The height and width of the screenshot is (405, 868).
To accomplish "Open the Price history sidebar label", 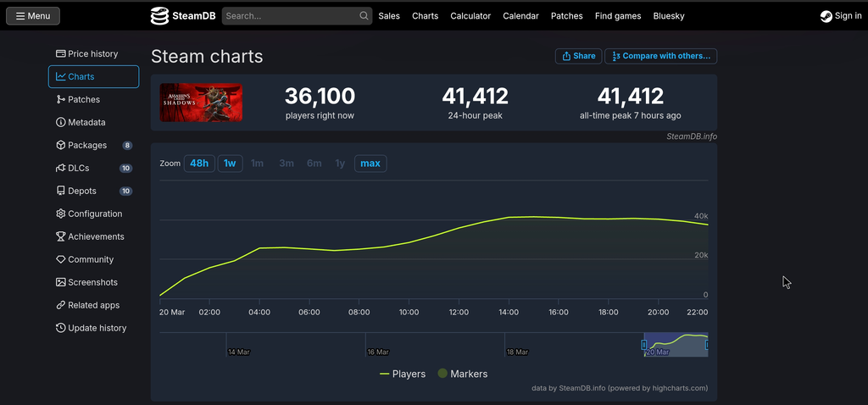I will 93,53.
